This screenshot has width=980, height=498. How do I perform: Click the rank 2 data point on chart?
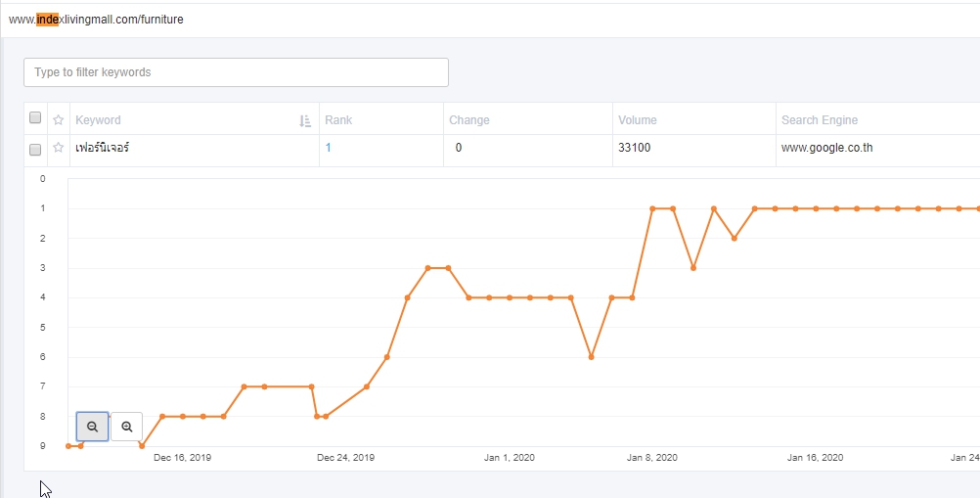[x=734, y=238]
